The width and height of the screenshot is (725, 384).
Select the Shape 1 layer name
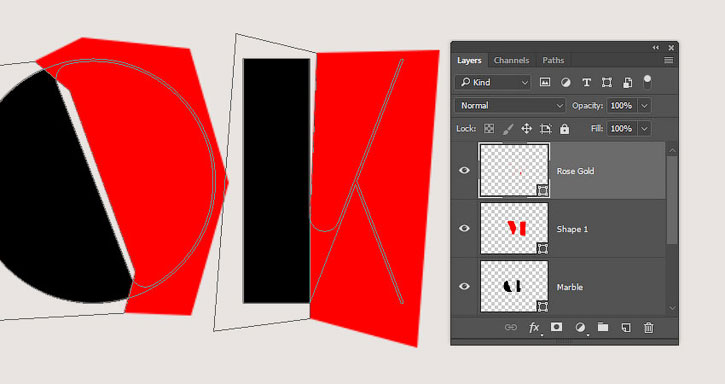coord(572,229)
